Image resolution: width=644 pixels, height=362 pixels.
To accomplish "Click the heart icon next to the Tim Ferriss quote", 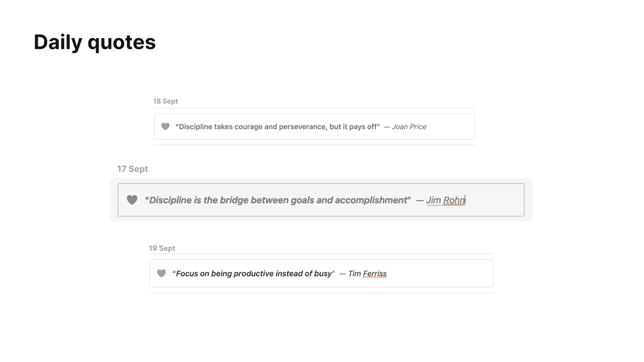I will tap(161, 274).
